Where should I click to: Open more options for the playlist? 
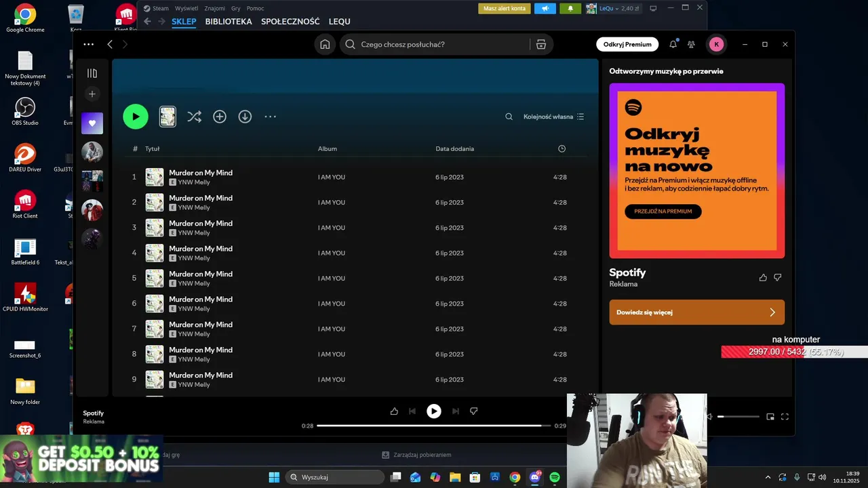pyautogui.click(x=270, y=117)
